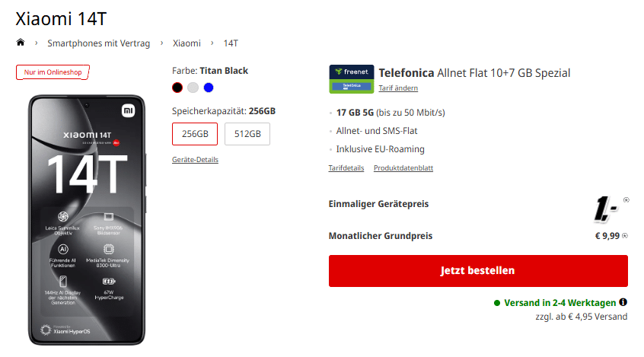Open the Geräte-Details link
644x357 pixels.
pos(195,160)
